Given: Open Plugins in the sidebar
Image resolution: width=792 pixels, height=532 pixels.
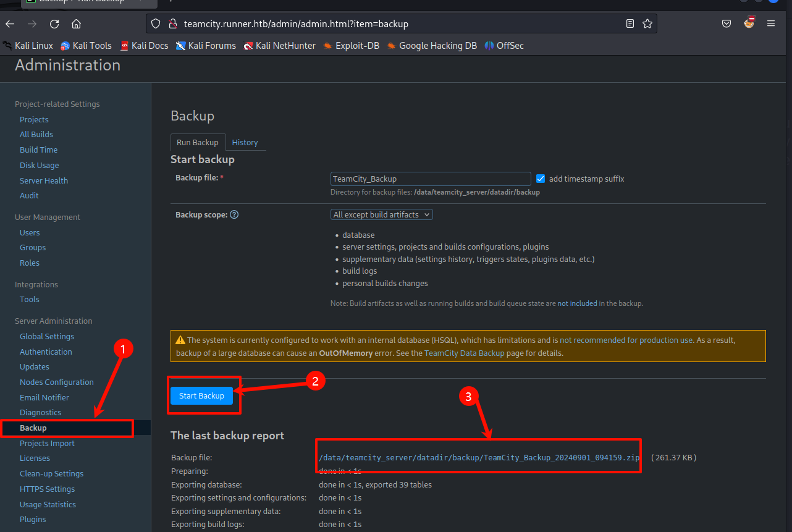Looking at the screenshot, I should pyautogui.click(x=33, y=519).
